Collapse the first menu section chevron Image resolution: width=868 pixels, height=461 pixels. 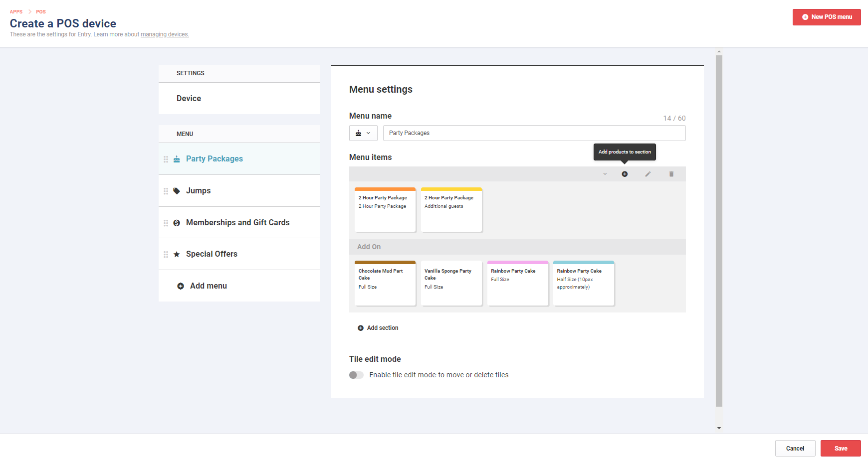[605, 174]
